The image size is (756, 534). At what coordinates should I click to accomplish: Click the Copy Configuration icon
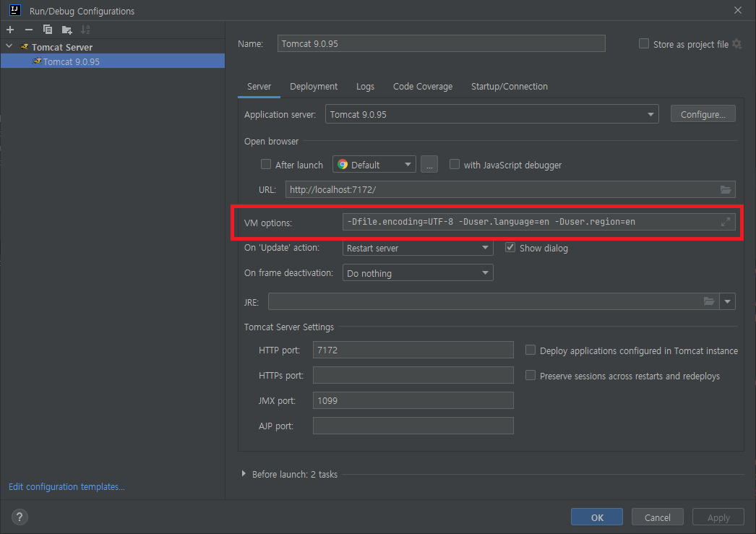47,30
